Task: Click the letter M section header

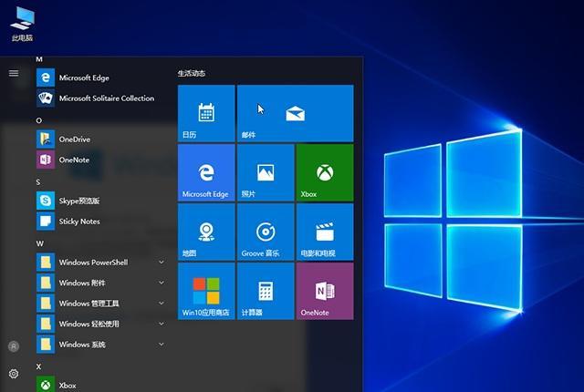Action: (39, 59)
